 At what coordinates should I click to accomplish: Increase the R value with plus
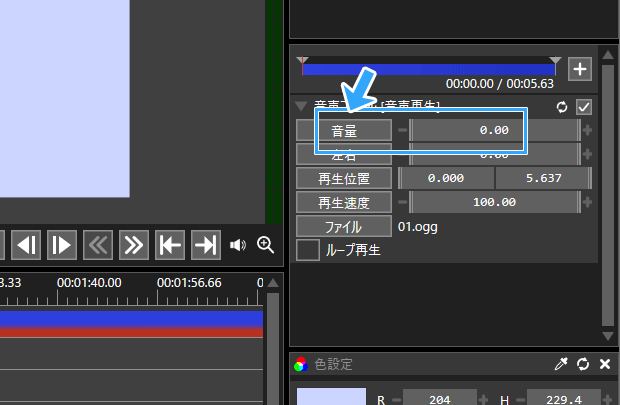(x=483, y=399)
